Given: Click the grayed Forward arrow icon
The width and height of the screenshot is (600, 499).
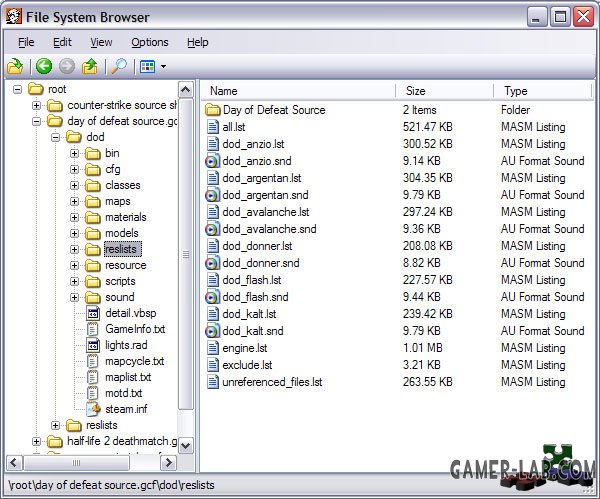Looking at the screenshot, I should click(x=67, y=66).
